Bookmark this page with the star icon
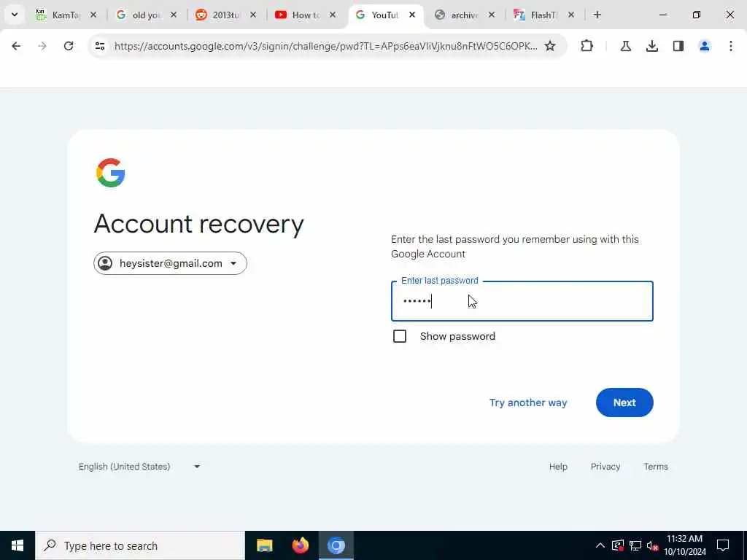Image resolution: width=747 pixels, height=560 pixels. click(x=550, y=46)
